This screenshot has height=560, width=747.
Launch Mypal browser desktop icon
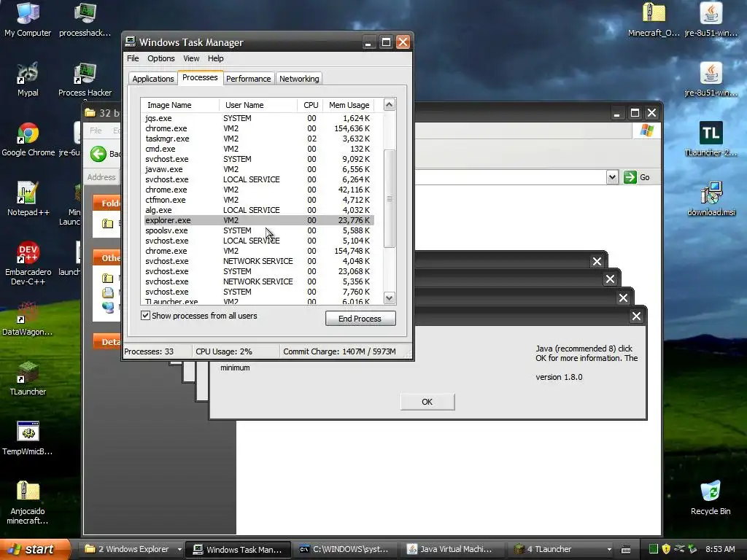[28, 79]
